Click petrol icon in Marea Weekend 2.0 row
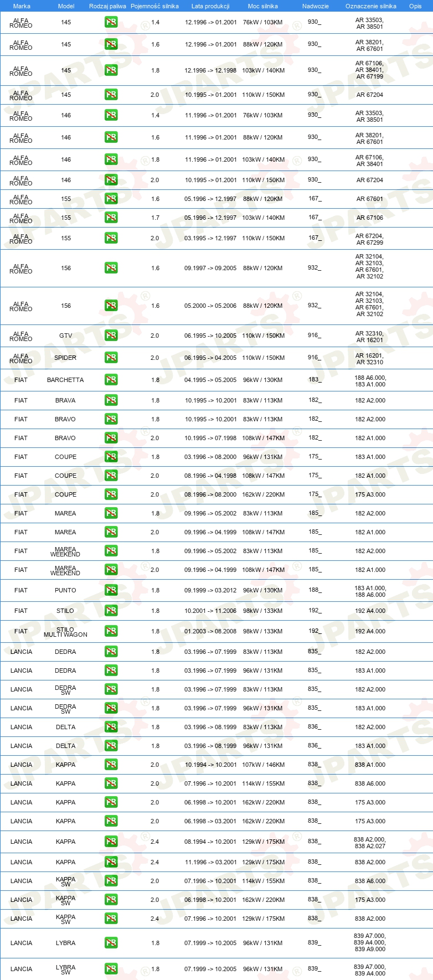The height and width of the screenshot is (980, 433). [x=111, y=570]
